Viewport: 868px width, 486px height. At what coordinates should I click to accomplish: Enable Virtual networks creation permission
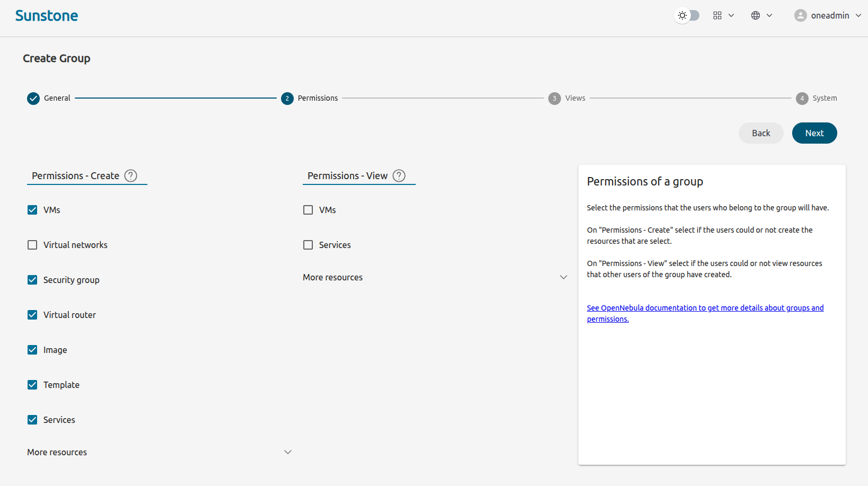[x=32, y=245]
